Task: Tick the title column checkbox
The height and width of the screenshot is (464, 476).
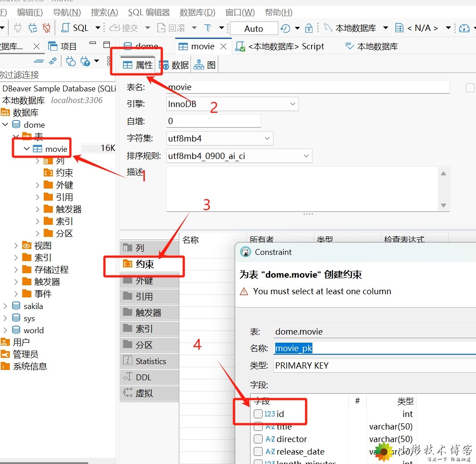Action: pyautogui.click(x=258, y=426)
